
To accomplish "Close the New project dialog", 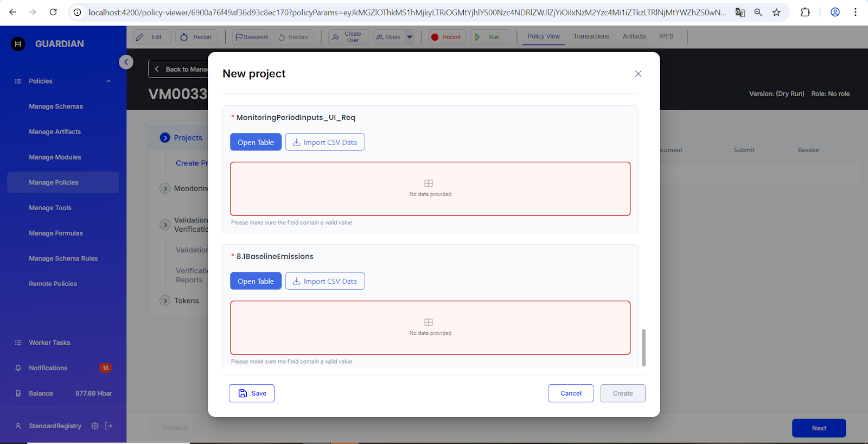I will pos(638,74).
